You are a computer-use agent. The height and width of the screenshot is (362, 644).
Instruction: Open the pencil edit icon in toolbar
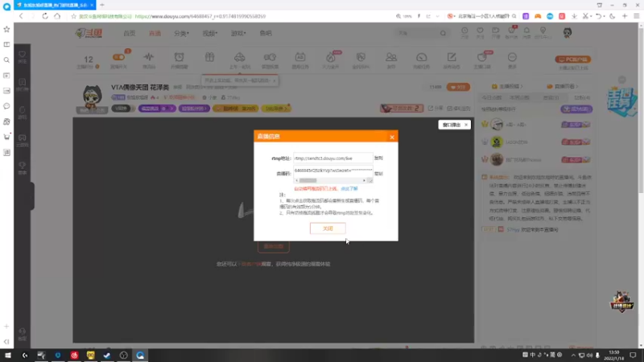[x=452, y=57]
